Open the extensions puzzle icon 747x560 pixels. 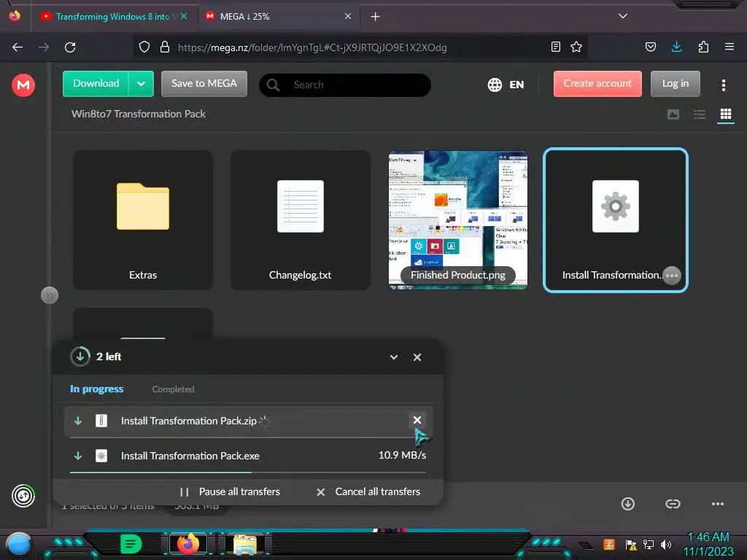click(x=703, y=47)
